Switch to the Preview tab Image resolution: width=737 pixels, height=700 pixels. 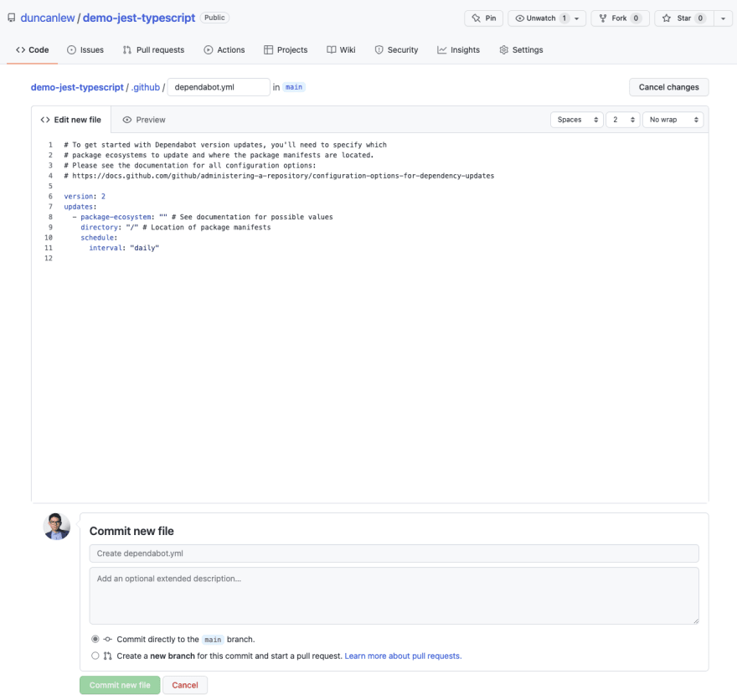point(144,120)
